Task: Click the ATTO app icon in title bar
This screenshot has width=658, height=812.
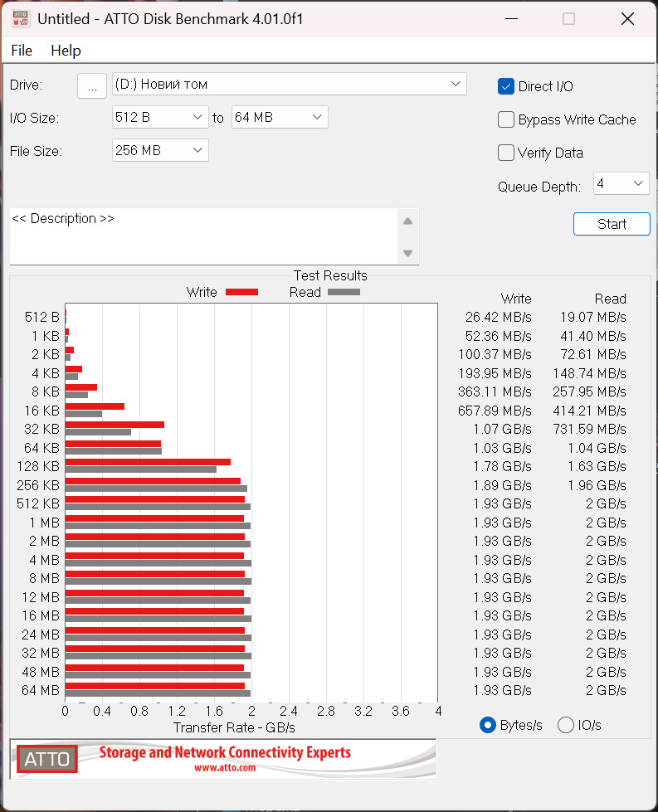Action: click(20, 18)
